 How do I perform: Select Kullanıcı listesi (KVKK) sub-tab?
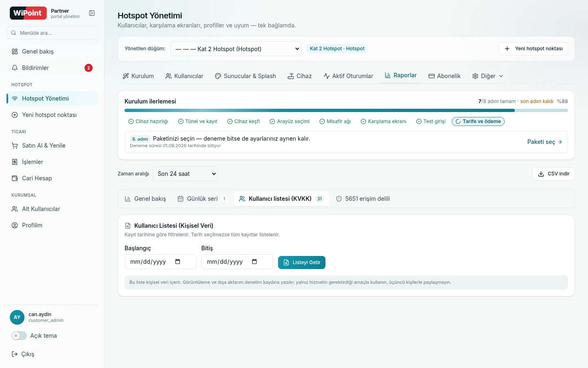pos(281,199)
